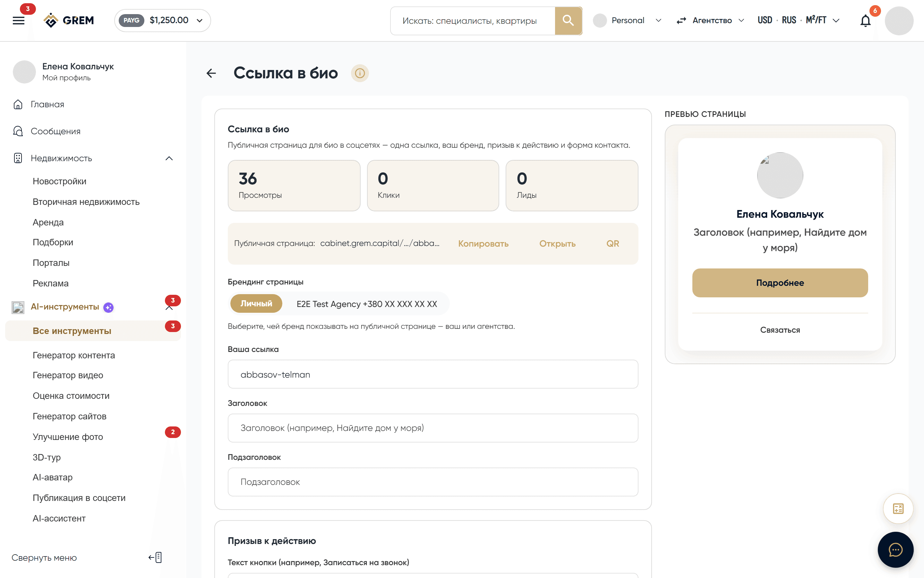The height and width of the screenshot is (578, 924).
Task: Click the collapse menu arrow icon
Action: click(155, 557)
